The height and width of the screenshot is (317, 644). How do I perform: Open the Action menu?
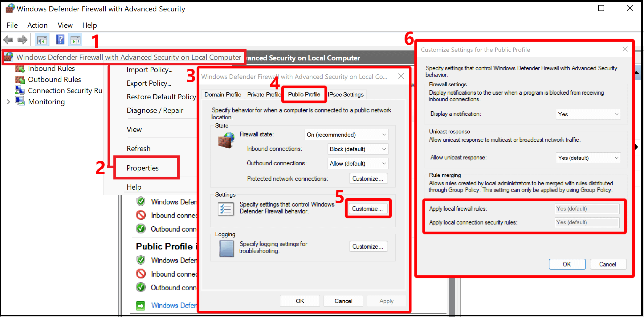tap(37, 25)
